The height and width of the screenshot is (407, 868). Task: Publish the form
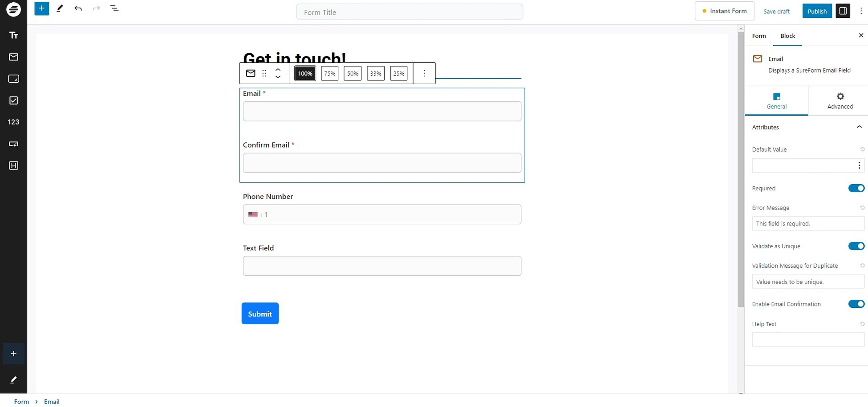pyautogui.click(x=817, y=11)
